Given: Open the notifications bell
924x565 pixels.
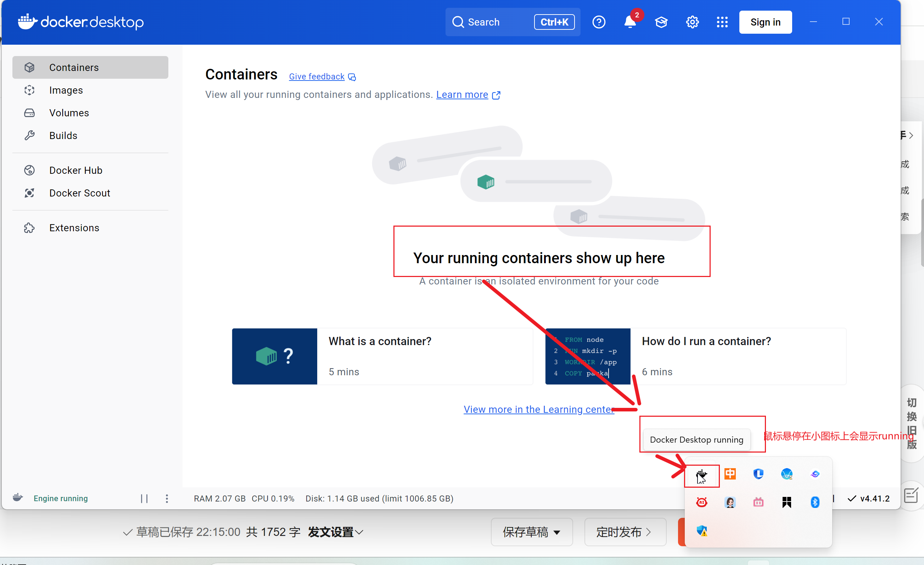Looking at the screenshot, I should point(629,22).
